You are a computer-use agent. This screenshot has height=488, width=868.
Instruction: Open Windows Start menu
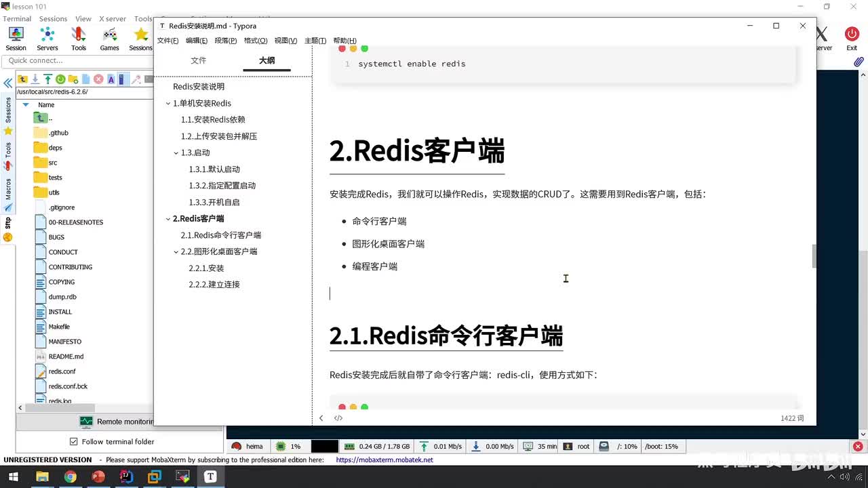(13, 476)
